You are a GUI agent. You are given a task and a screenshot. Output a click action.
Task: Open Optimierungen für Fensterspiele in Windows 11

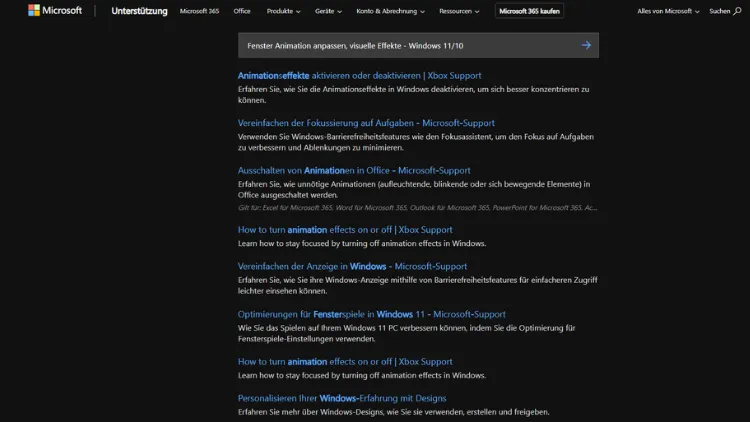372,314
